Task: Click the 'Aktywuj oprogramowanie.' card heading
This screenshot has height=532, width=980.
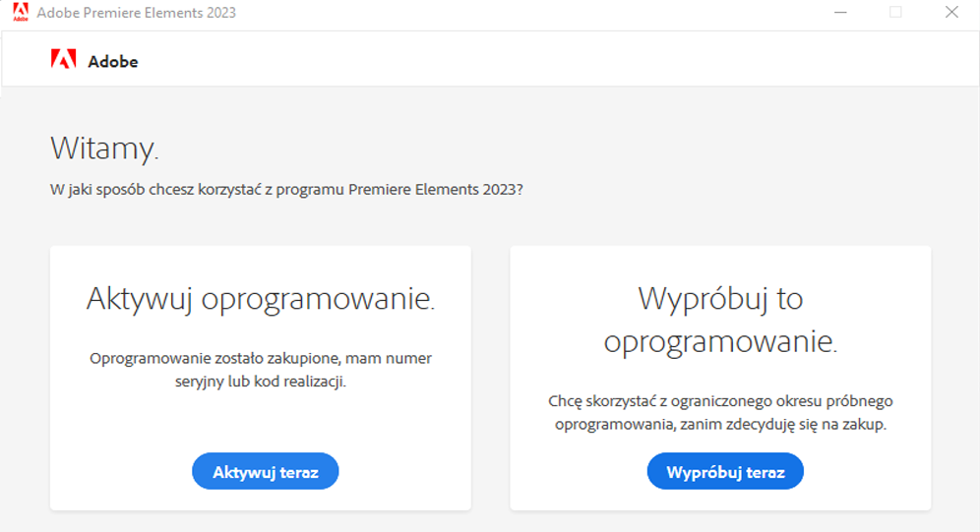Action: click(261, 299)
